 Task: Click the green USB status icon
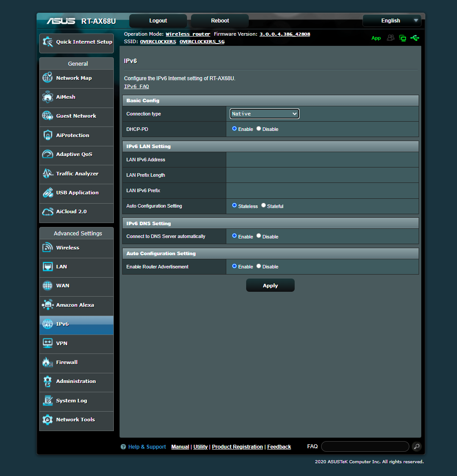(415, 38)
